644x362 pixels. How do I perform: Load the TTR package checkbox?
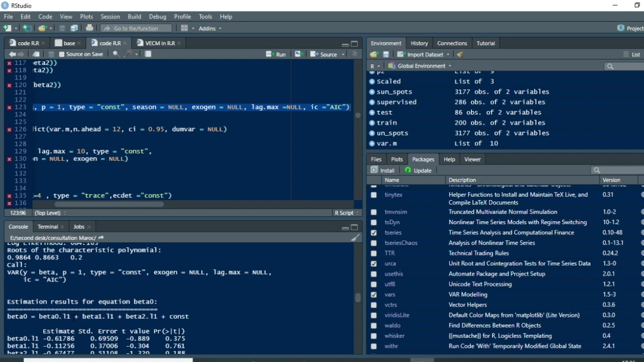coord(374,253)
